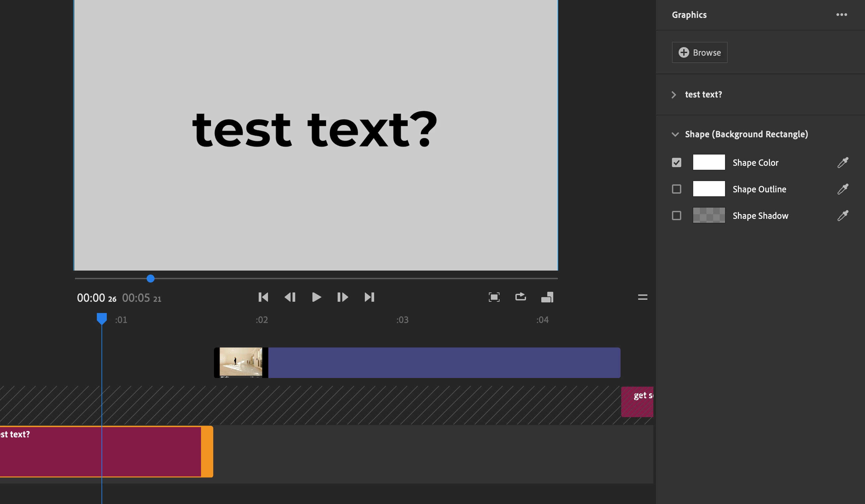Step forward one frame
The width and height of the screenshot is (865, 504).
[343, 297]
